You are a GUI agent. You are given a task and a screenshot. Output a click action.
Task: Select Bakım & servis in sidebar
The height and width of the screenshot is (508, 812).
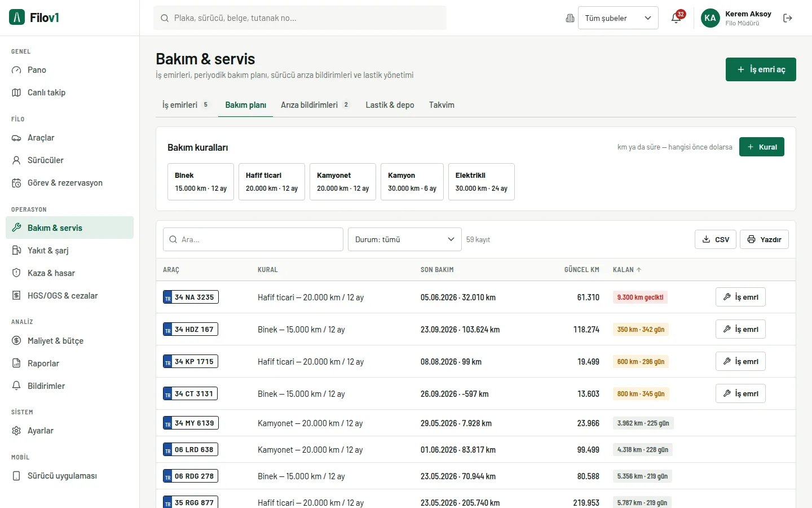pos(69,227)
